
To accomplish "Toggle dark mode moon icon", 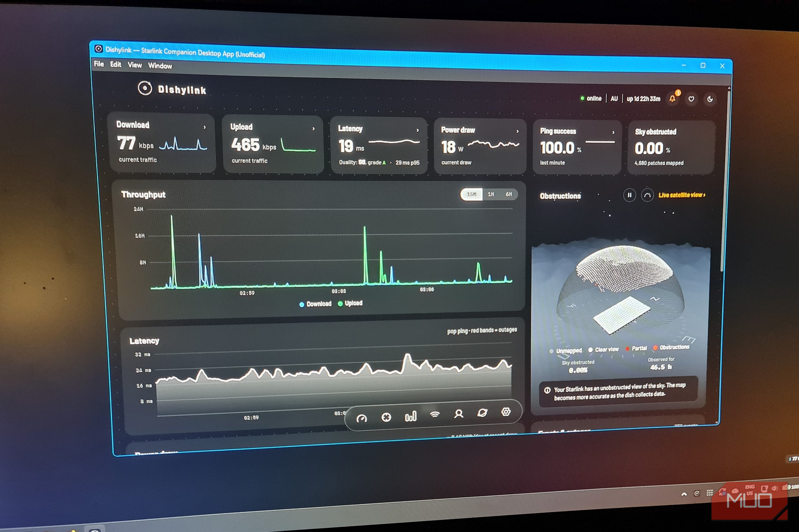I will pos(710,99).
